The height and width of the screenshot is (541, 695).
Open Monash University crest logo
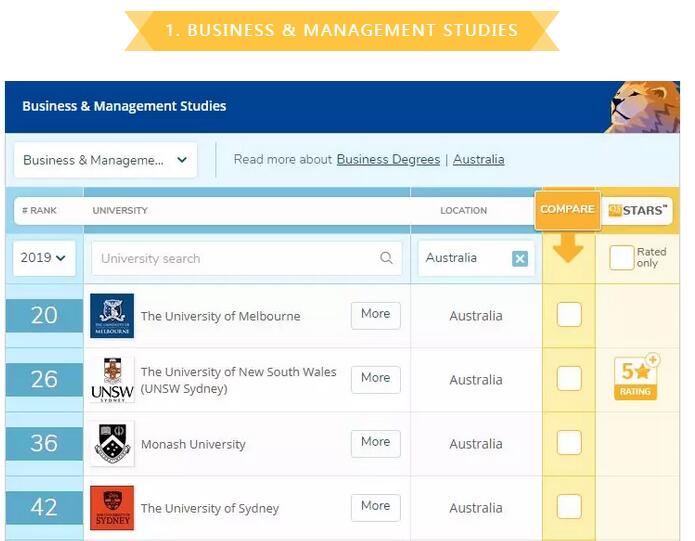(x=112, y=444)
